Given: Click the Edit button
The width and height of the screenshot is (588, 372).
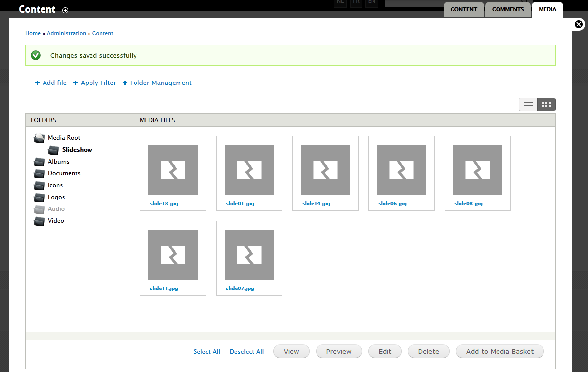Looking at the screenshot, I should pos(385,351).
